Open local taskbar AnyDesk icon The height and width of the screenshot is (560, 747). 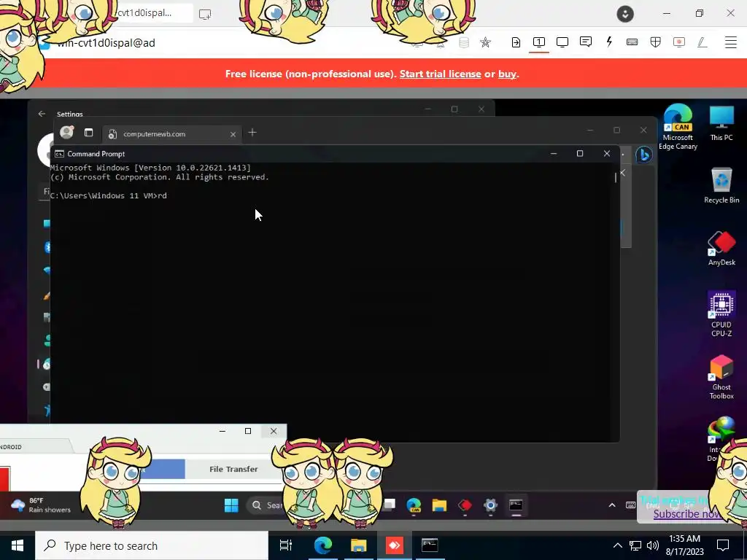395,545
